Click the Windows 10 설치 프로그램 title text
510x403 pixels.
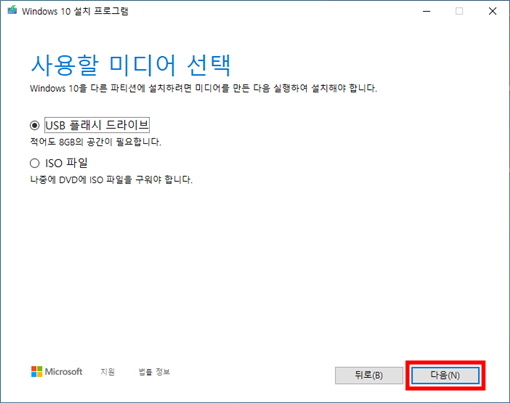75,11
